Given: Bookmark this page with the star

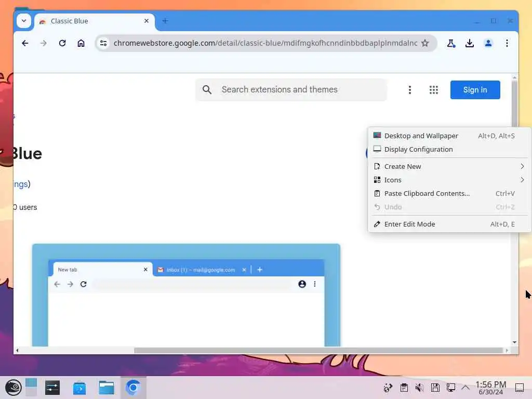Looking at the screenshot, I should (425, 43).
